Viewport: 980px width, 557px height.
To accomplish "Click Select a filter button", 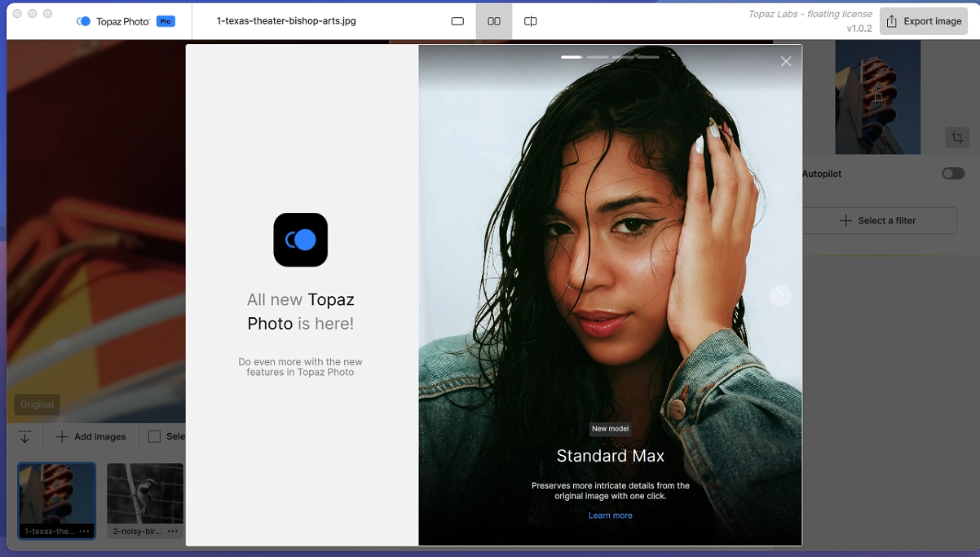I will click(879, 220).
